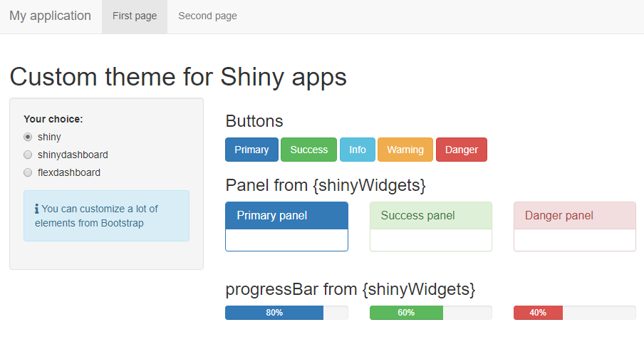The width and height of the screenshot is (644, 359).
Task: Click the Primary panel heading
Action: pos(286,216)
